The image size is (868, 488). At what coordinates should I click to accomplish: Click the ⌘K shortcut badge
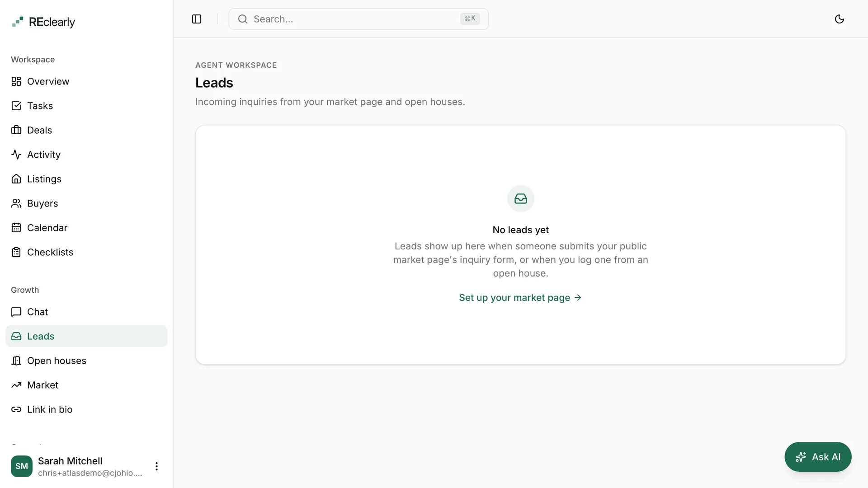(x=470, y=19)
